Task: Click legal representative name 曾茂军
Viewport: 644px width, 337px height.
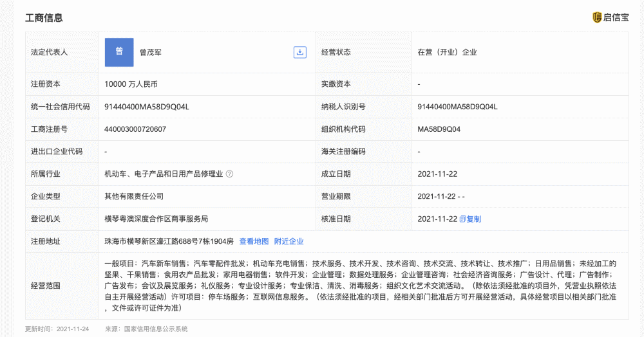Action: [x=150, y=53]
